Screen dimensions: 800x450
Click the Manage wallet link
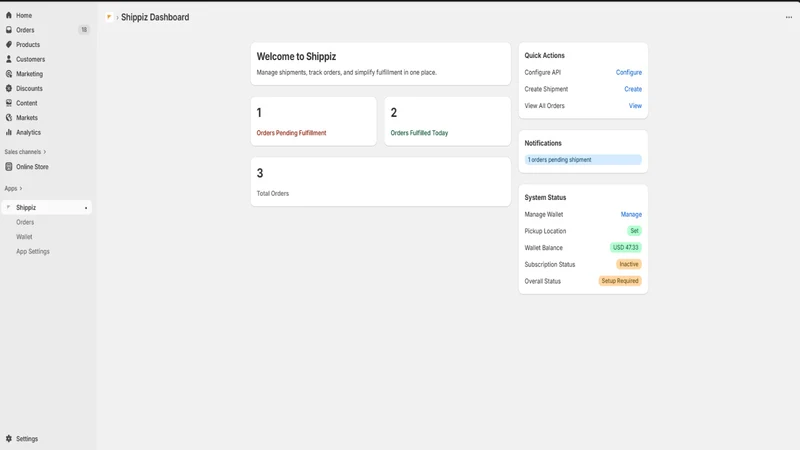(631, 214)
